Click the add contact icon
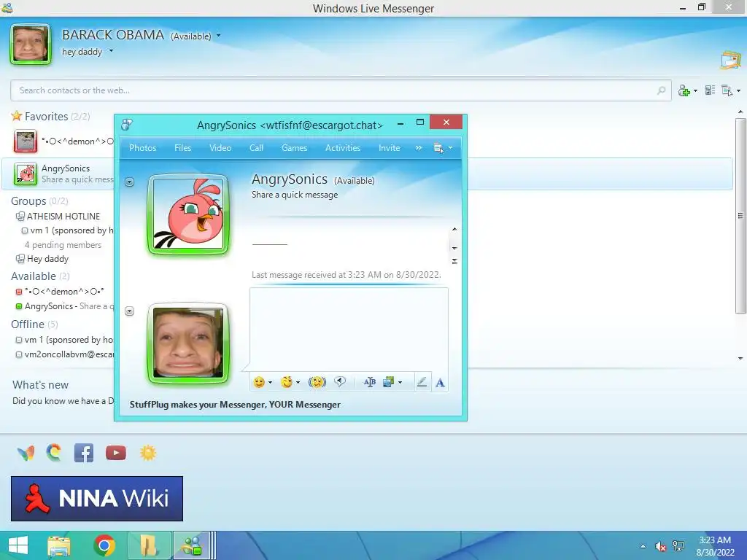This screenshot has width=747, height=560. [x=684, y=90]
